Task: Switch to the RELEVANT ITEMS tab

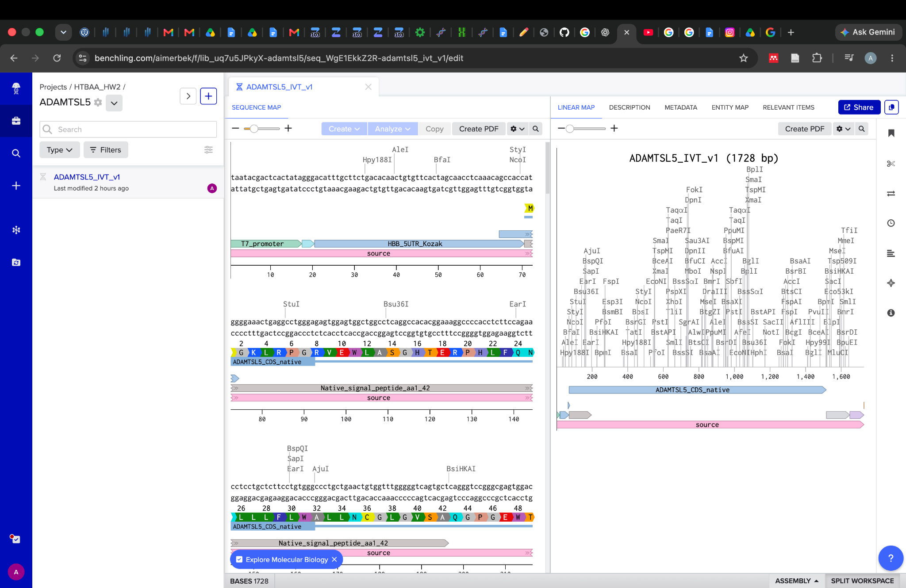Action: (x=788, y=107)
